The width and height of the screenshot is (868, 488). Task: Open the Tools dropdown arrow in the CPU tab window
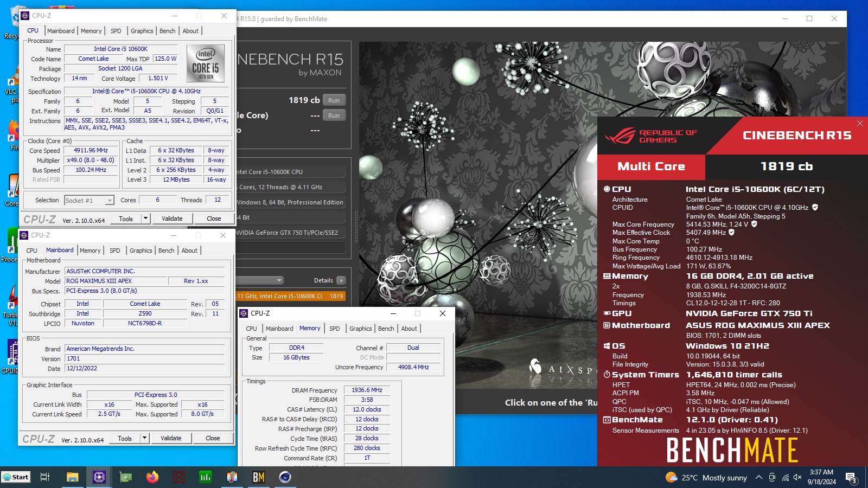tap(145, 219)
